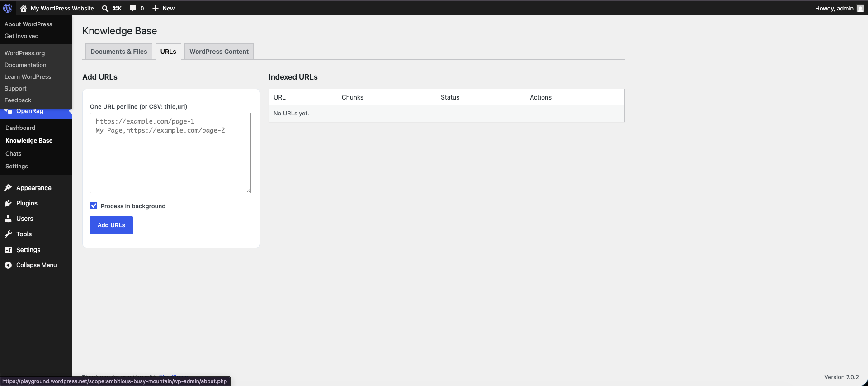Open Feedback menu item
868x386 pixels.
(x=18, y=100)
